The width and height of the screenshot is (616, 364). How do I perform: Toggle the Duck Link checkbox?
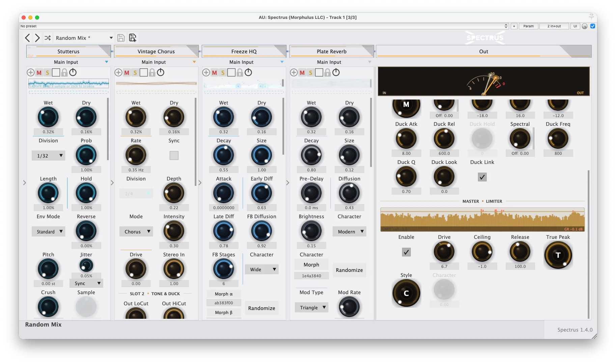[x=482, y=177]
